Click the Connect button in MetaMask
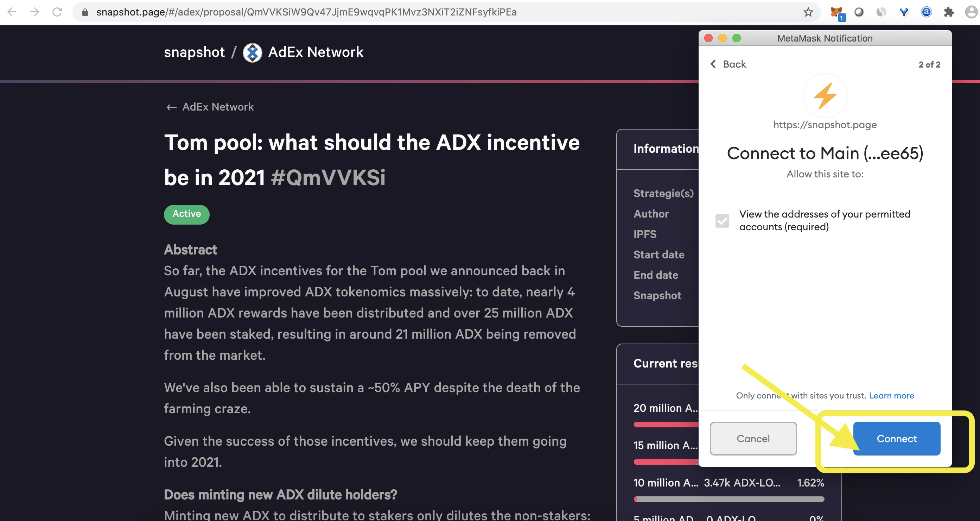This screenshot has width=980, height=521. tap(897, 438)
